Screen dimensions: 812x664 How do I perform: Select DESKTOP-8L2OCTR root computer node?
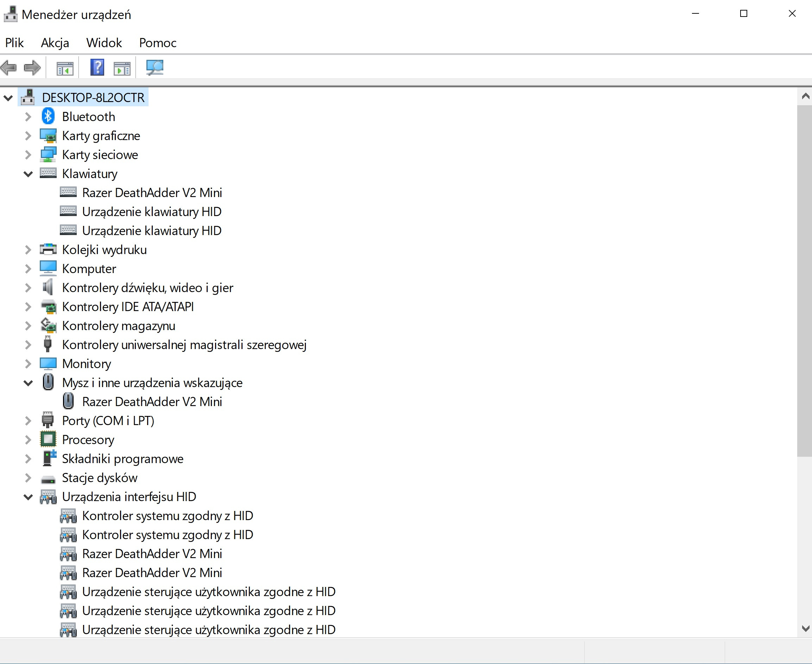click(93, 97)
